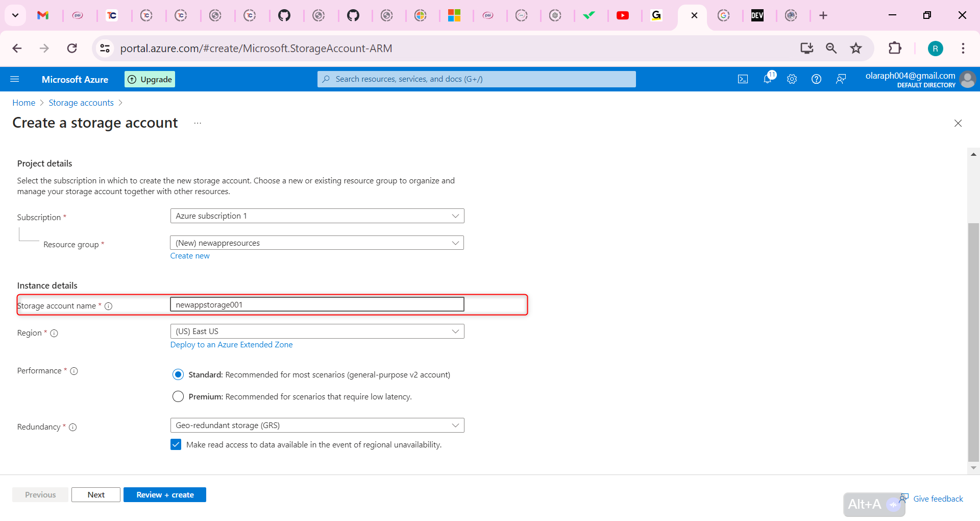The image size is (980, 521).
Task: Select Premium performance option
Action: [x=178, y=396]
